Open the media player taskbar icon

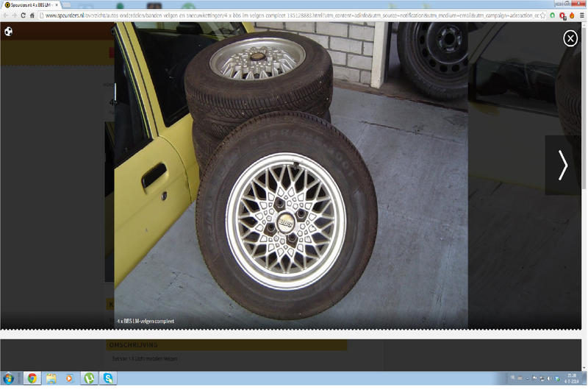[69, 378]
